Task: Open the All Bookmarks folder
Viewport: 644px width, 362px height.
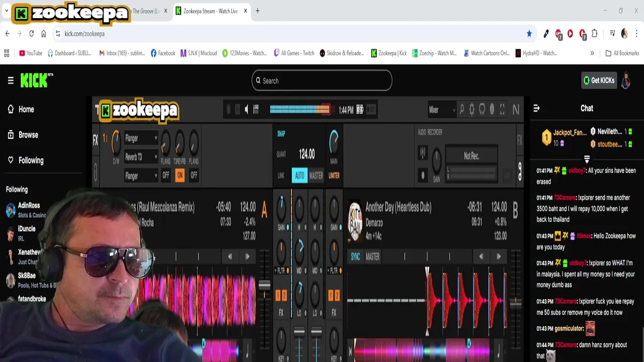Action: 622,53
